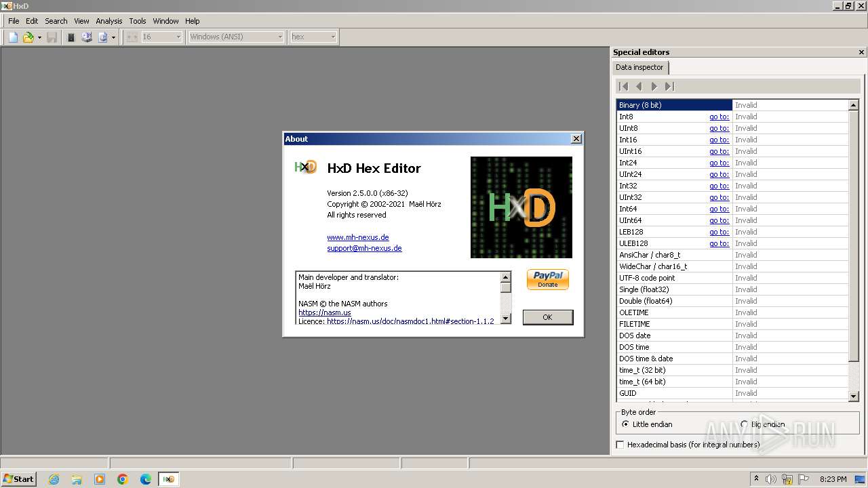
Task: Click the Open disk image icon
Action: click(102, 37)
